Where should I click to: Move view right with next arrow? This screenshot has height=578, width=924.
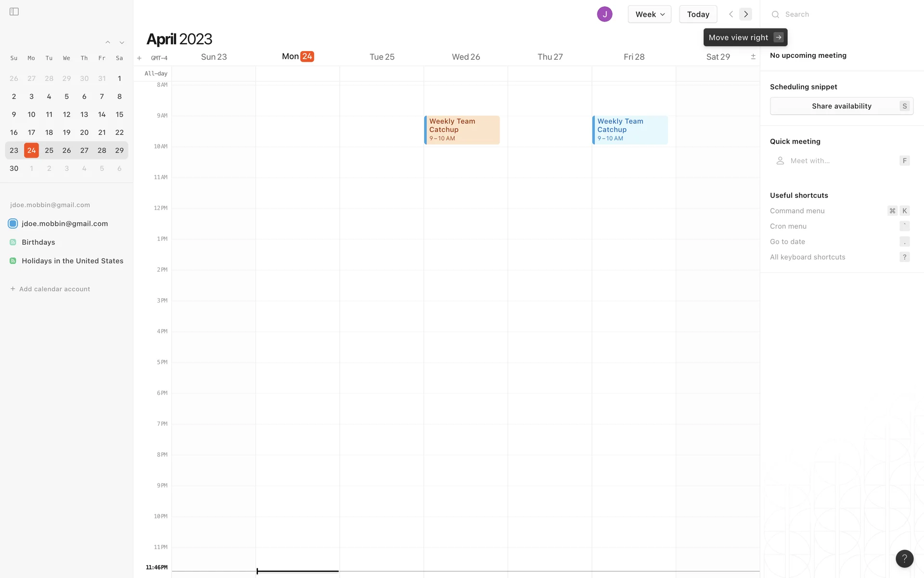pos(746,14)
